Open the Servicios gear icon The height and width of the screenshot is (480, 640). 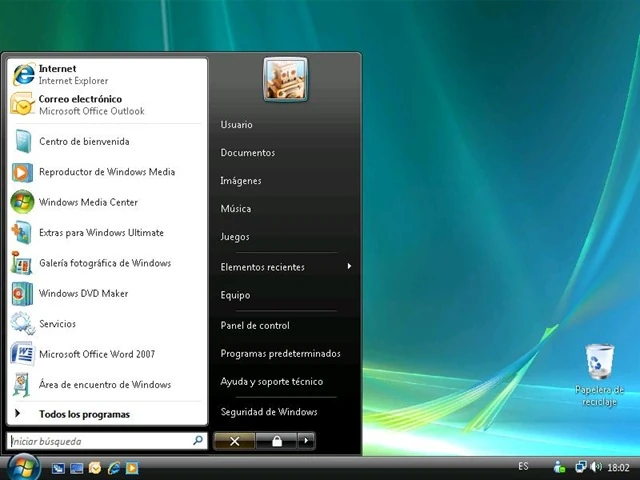click(22, 324)
